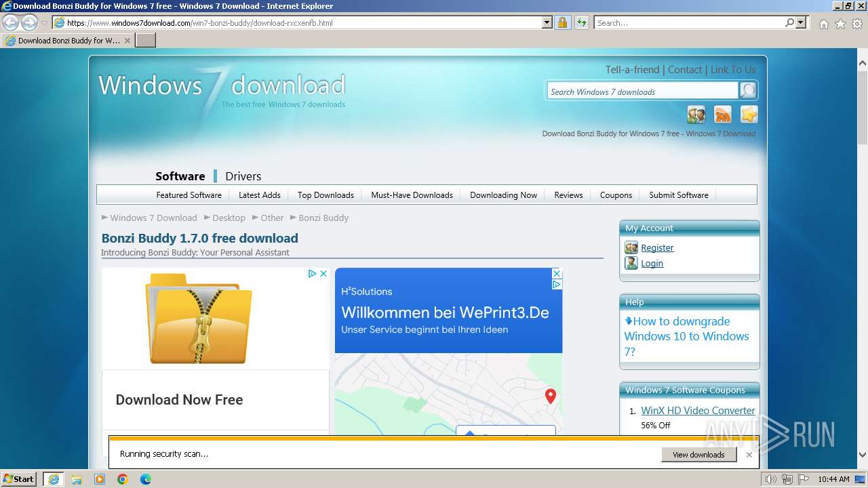Launch Chrome from taskbar
Viewport: 868px width, 488px height.
click(x=123, y=479)
